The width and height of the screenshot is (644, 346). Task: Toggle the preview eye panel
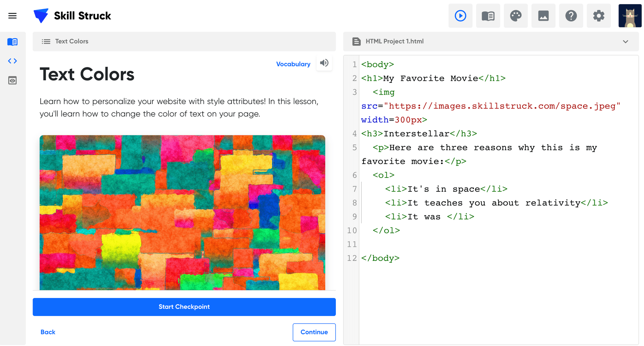13,81
